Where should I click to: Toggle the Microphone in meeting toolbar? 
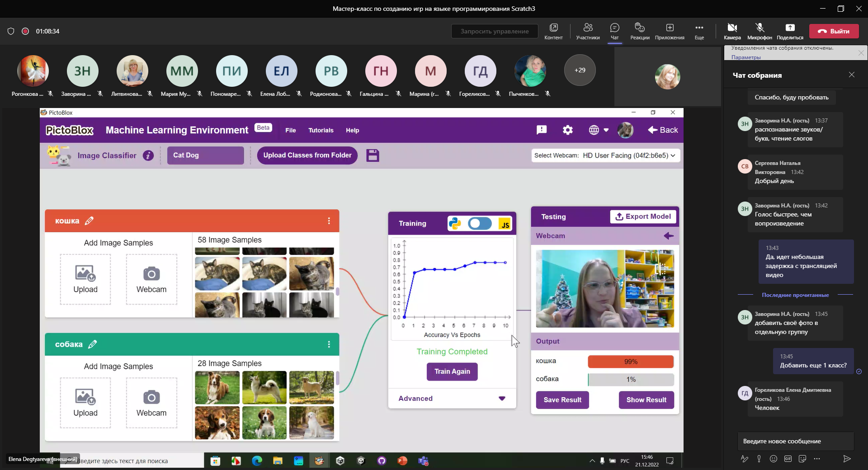[759, 31]
